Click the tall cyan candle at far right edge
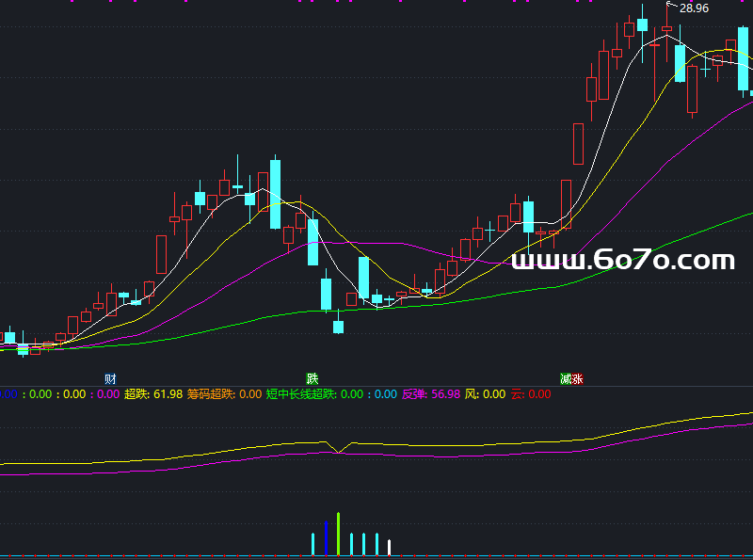This screenshot has width=753, height=560. click(x=744, y=58)
